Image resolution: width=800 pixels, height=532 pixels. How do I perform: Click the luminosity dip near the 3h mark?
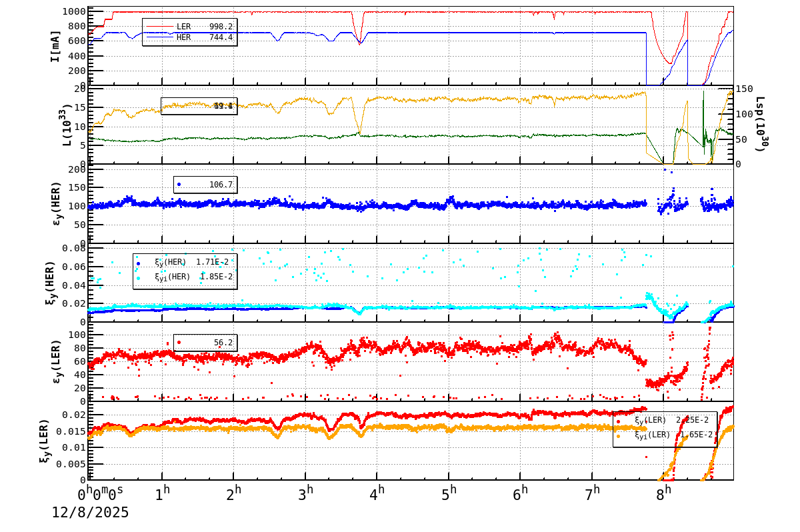(329, 113)
